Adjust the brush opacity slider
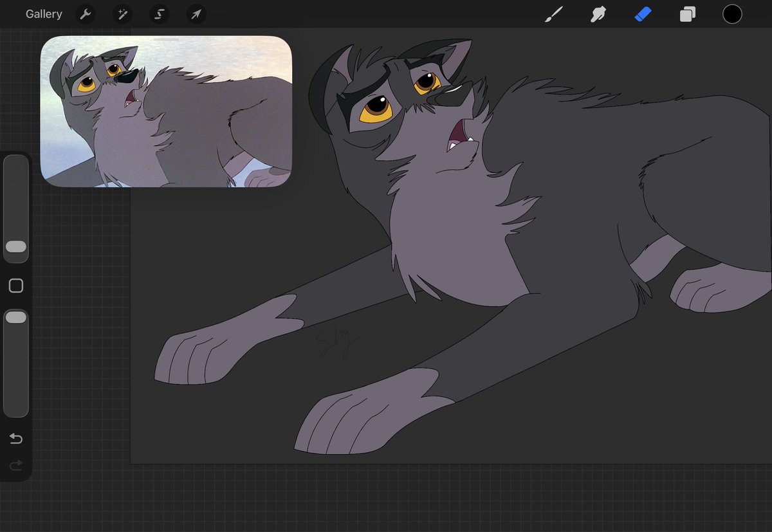Screen dimensions: 772x532 pyautogui.click(x=16, y=363)
